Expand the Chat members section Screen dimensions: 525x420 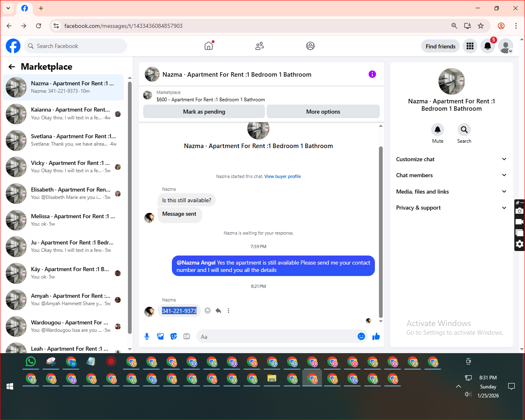[452, 175]
